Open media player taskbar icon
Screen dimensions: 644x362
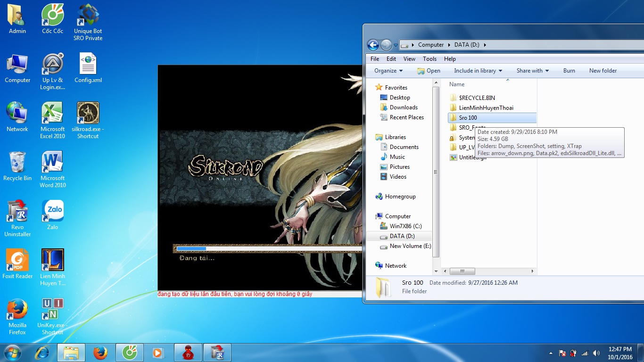click(x=158, y=353)
